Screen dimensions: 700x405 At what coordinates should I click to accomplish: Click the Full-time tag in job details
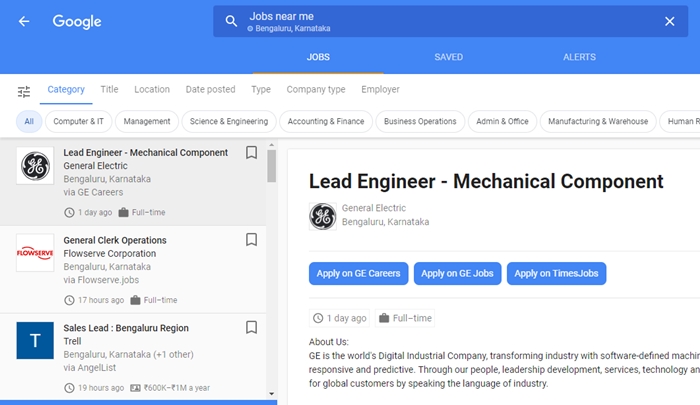click(x=405, y=318)
